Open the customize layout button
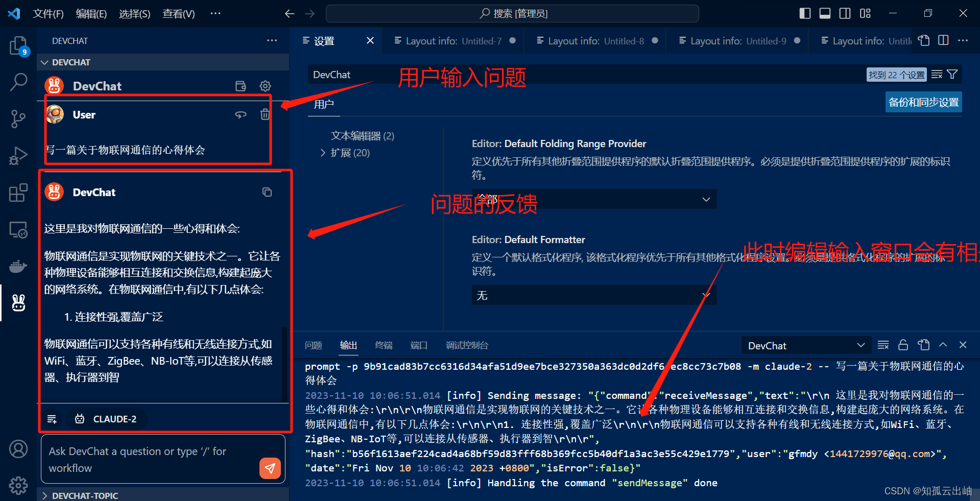The image size is (980, 501). click(x=865, y=14)
